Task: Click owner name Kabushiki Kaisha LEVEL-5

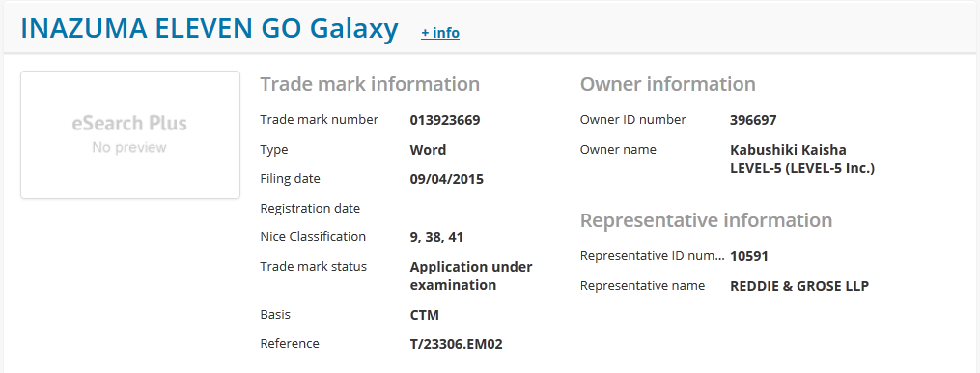Action: (x=802, y=159)
